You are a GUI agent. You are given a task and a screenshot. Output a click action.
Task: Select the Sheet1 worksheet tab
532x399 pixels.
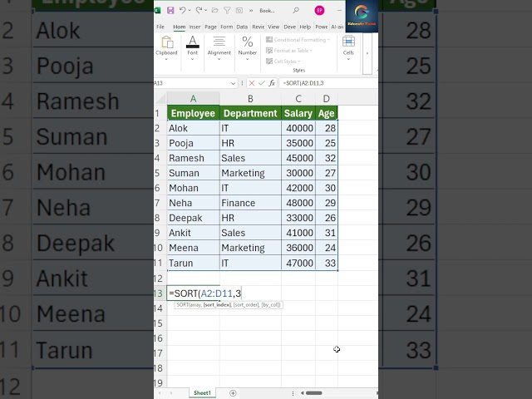(202, 393)
